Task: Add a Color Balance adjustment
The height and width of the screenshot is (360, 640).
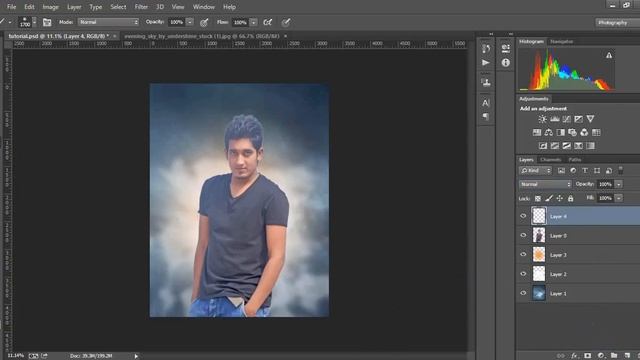Action: (549, 132)
